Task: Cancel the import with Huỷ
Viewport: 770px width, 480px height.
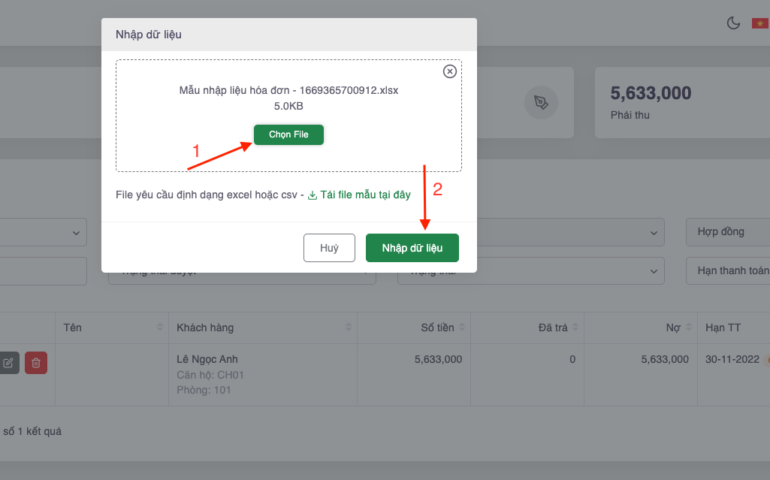Action: [329, 248]
